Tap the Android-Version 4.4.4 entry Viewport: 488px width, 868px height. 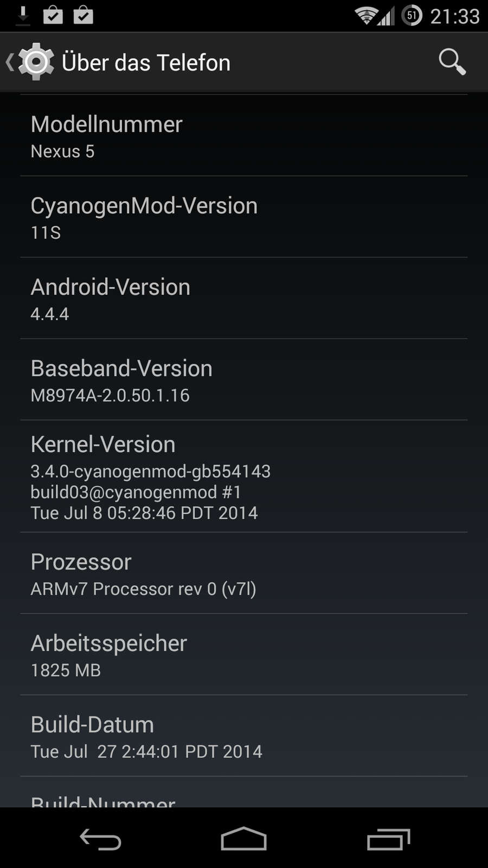point(244,298)
